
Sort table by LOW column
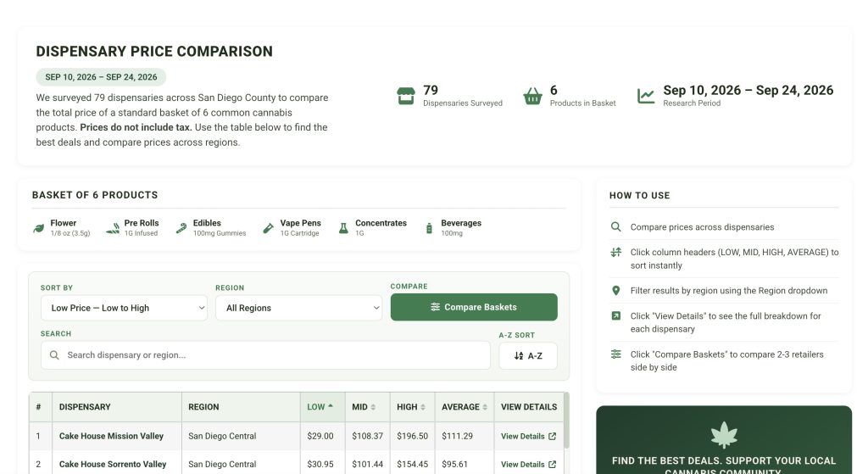[323, 407]
